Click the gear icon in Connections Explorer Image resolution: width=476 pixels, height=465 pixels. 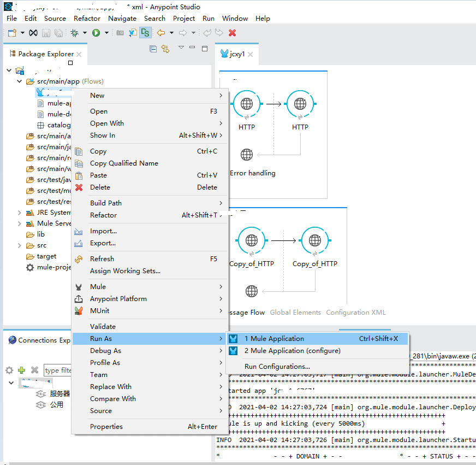coord(9,370)
